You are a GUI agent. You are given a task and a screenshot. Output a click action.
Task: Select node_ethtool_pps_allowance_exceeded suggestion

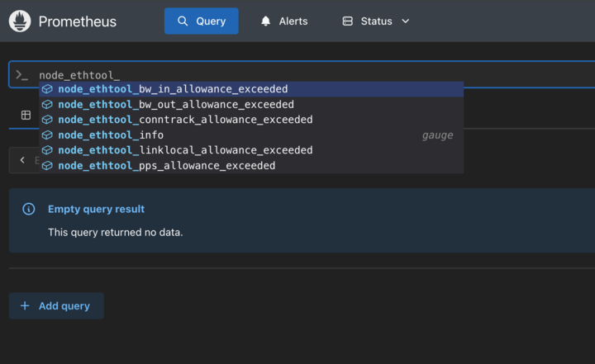pyautogui.click(x=251, y=166)
